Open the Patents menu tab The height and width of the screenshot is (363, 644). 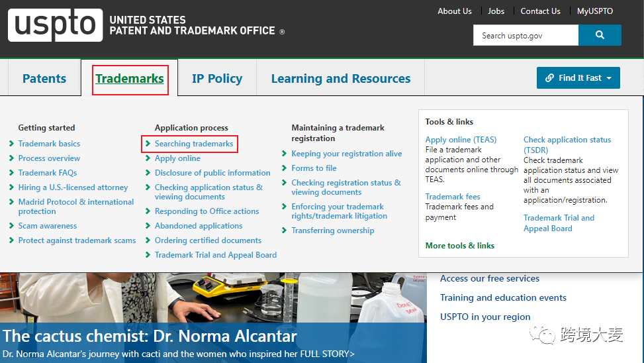pos(44,78)
